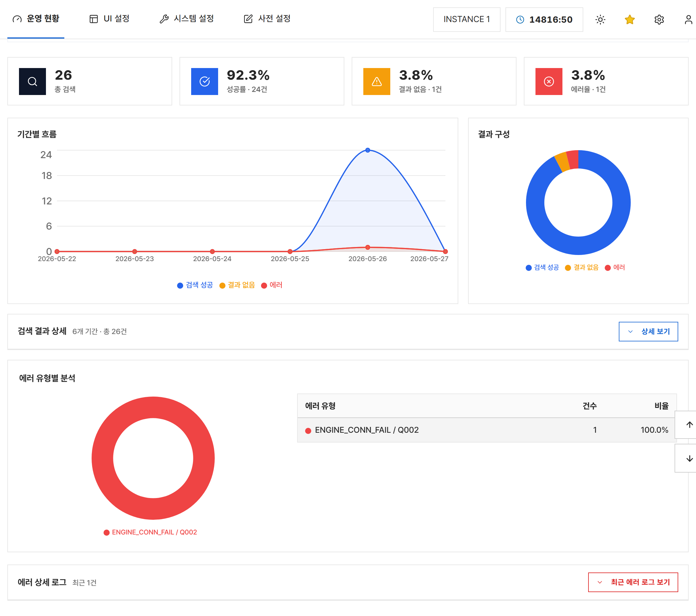Image resolution: width=696 pixels, height=616 pixels.
Task: Click the 건수 column header
Action: (x=589, y=406)
